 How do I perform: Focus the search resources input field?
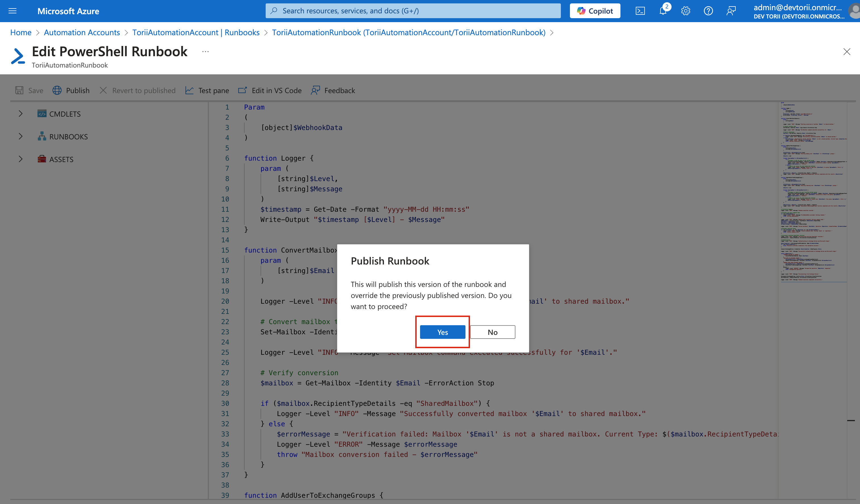point(413,11)
